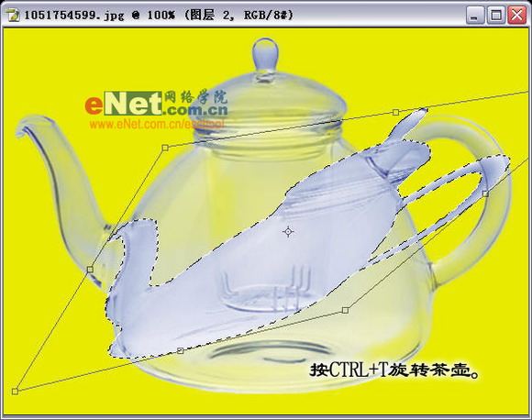Click the document icon in the title bar
The width and height of the screenshot is (532, 420).
pos(14,15)
